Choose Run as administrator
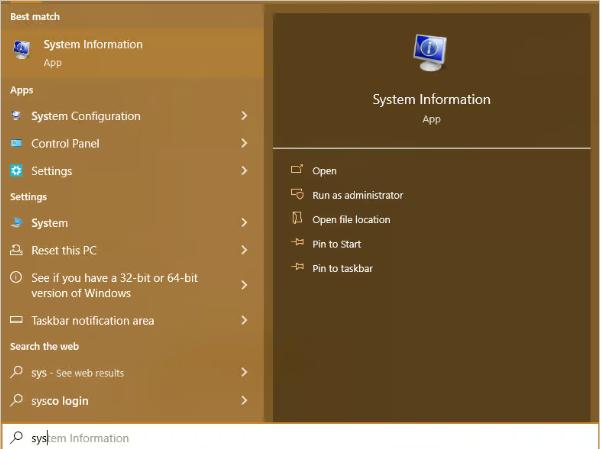This screenshot has height=449, width=601. tap(358, 195)
